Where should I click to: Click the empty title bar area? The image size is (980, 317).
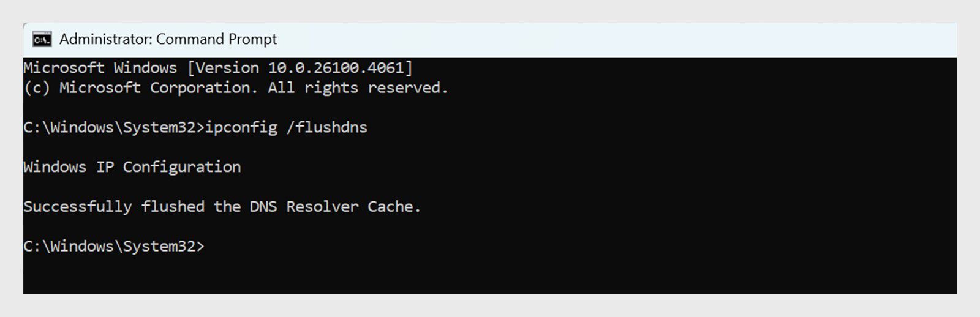612,40
